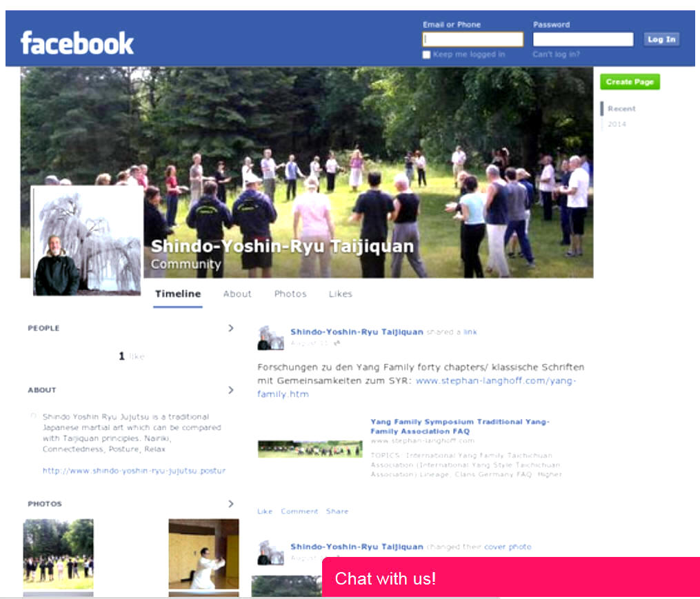Expand the People section arrow
Screen dimensions: 700x599
(x=230, y=328)
